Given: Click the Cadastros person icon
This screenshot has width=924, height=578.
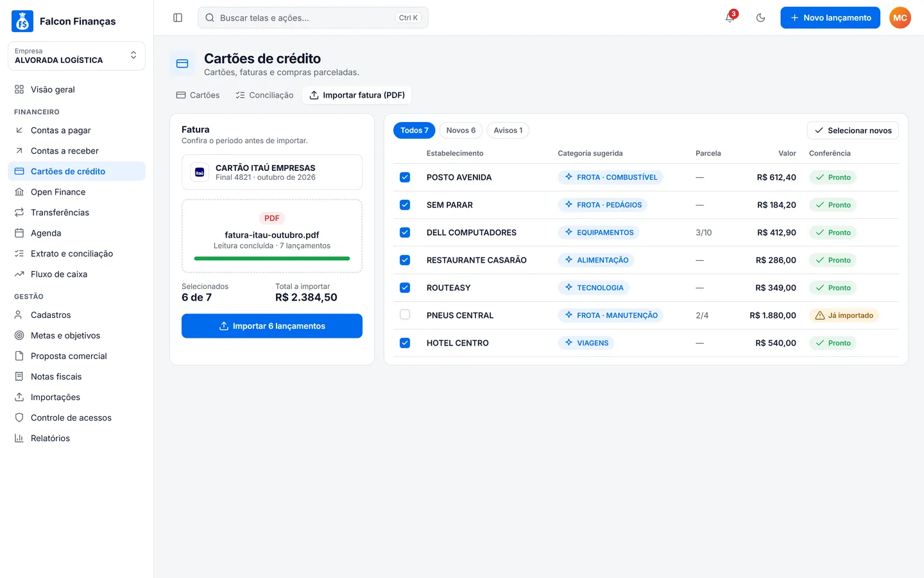Looking at the screenshot, I should tap(19, 315).
